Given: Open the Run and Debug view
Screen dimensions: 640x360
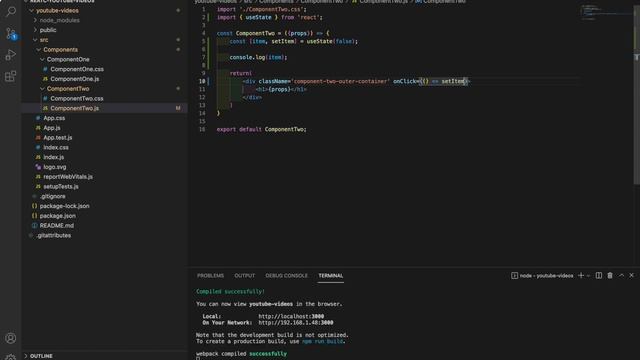Looking at the screenshot, I should (11, 55).
